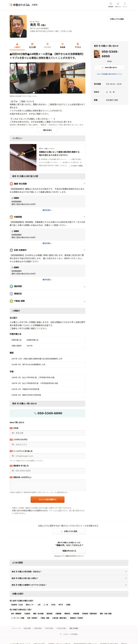Viewport: 138px width, 644px height.
Task: Select the 税務訴訟・行政事件 tag
Action: [x=76, y=618]
